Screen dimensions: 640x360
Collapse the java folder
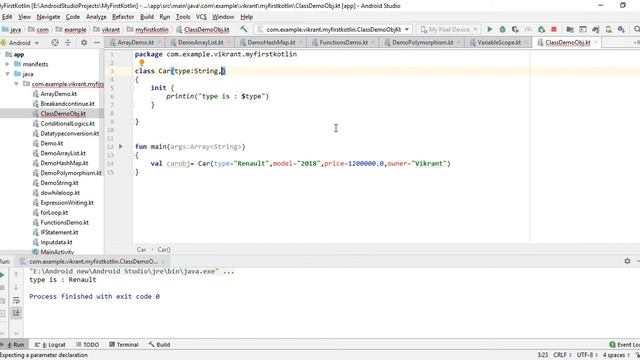coord(7,74)
